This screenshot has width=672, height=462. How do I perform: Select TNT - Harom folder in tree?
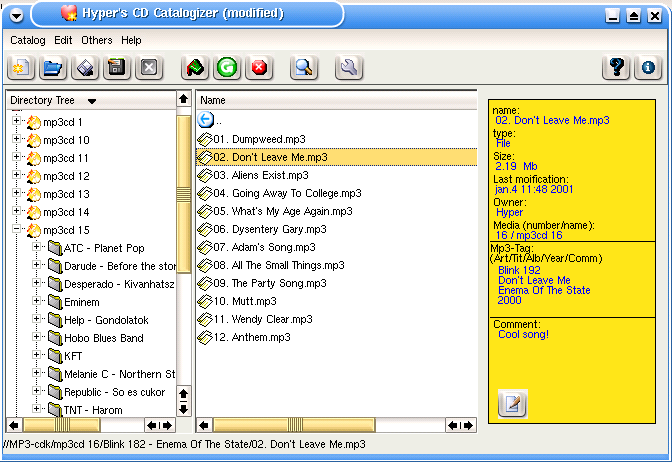(x=93, y=410)
